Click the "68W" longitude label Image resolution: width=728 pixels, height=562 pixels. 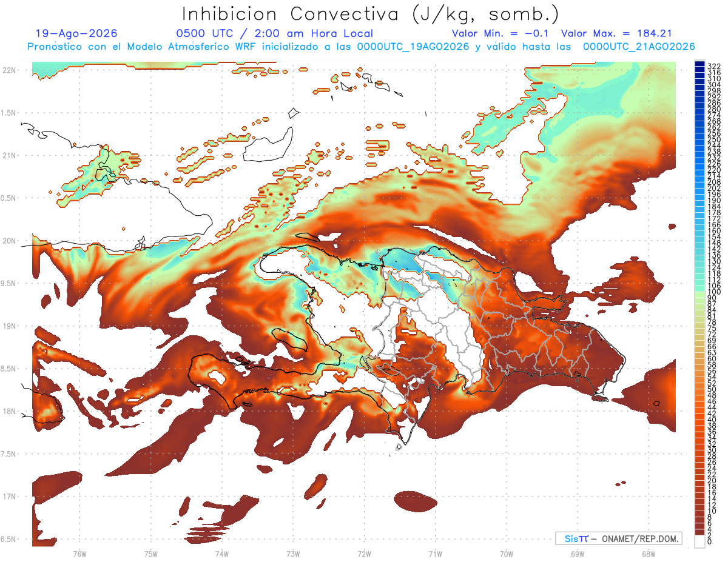(649, 554)
